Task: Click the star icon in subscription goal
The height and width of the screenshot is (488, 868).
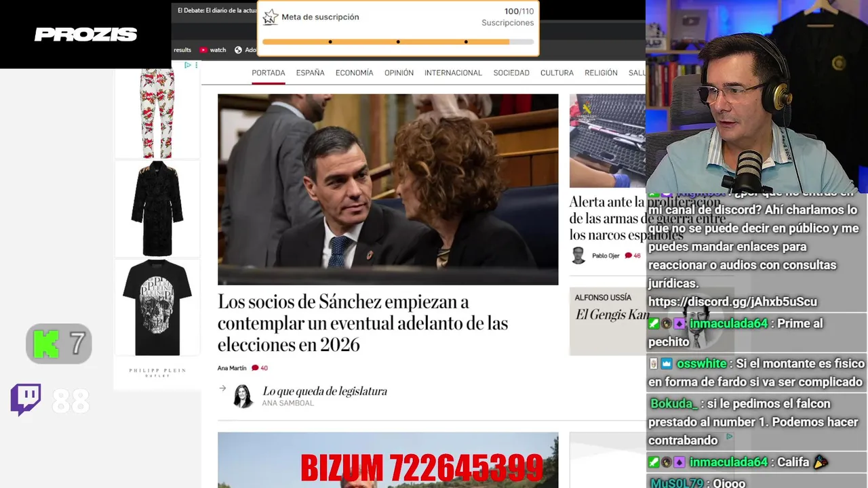Action: pyautogui.click(x=271, y=17)
